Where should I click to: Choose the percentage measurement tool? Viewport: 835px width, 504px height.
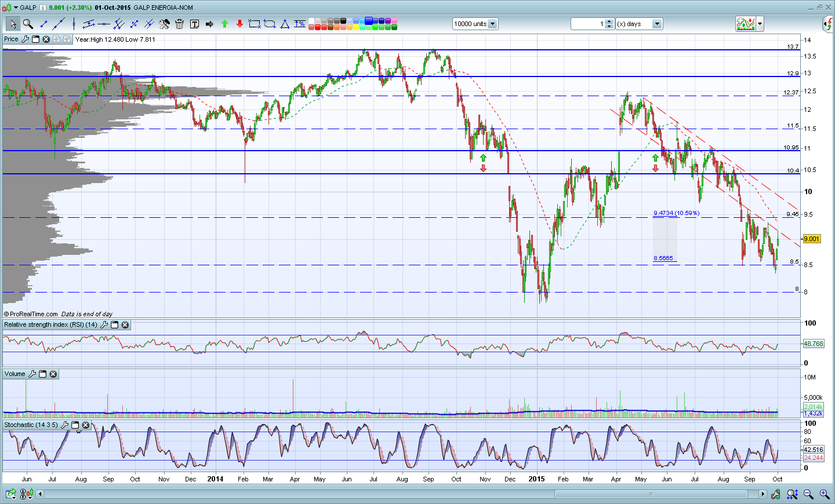pos(300,24)
